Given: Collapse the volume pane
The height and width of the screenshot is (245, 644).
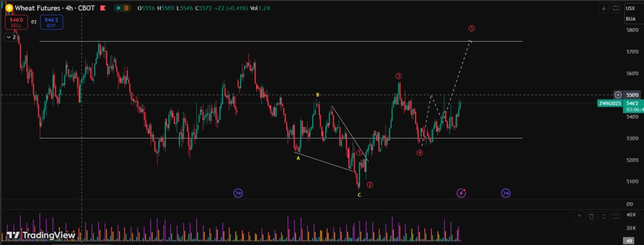Looking at the screenshot, I should coord(604,216).
